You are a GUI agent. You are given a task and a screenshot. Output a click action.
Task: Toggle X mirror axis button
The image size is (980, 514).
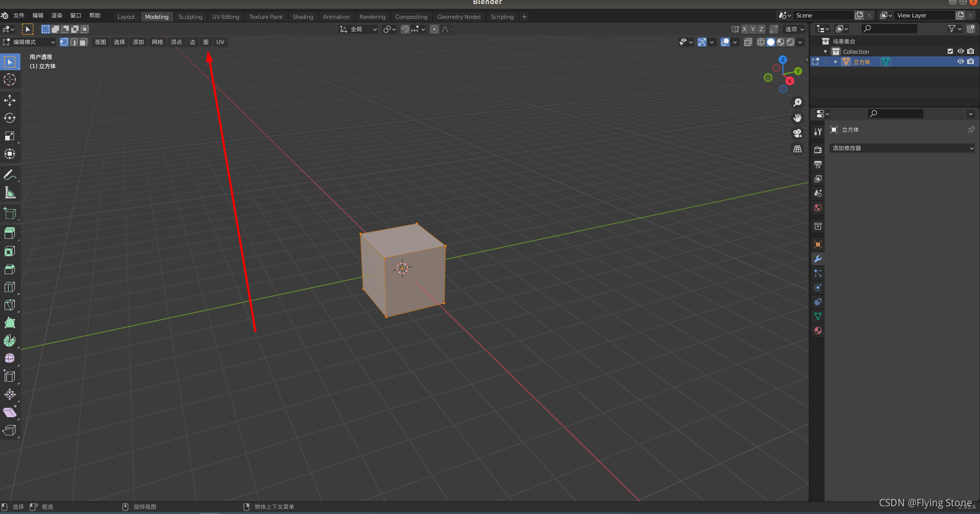tap(745, 29)
